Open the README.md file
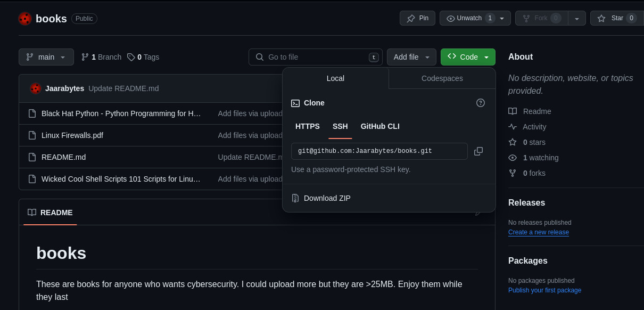Viewport: 644px width, 310px height. [x=63, y=157]
